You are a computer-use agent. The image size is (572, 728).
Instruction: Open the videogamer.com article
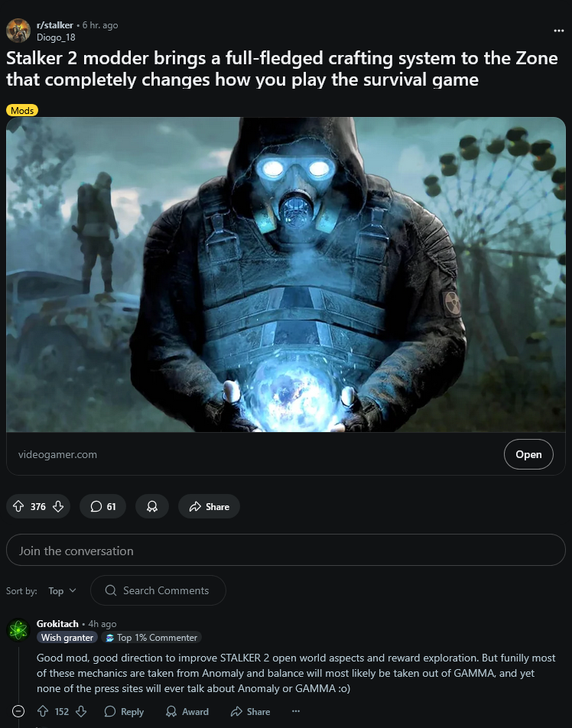528,454
